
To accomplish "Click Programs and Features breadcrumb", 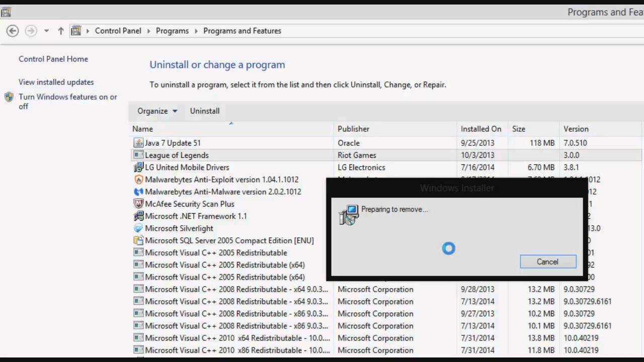I will click(242, 31).
